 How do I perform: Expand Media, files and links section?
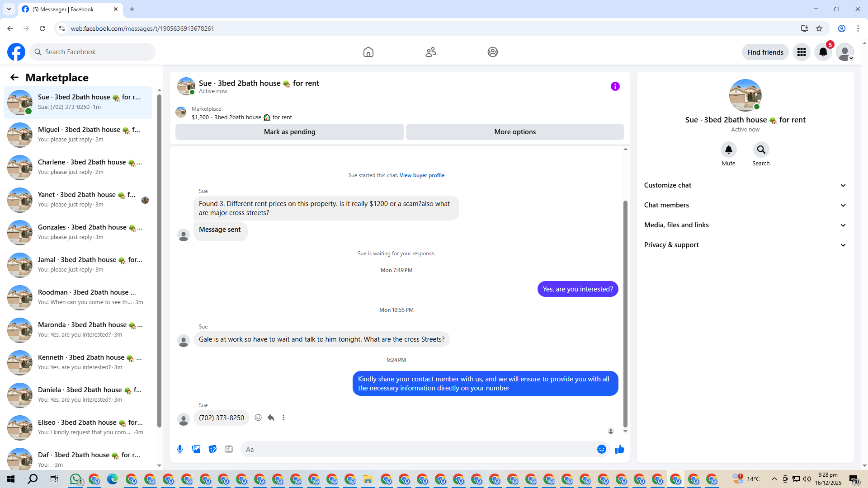pyautogui.click(x=745, y=225)
